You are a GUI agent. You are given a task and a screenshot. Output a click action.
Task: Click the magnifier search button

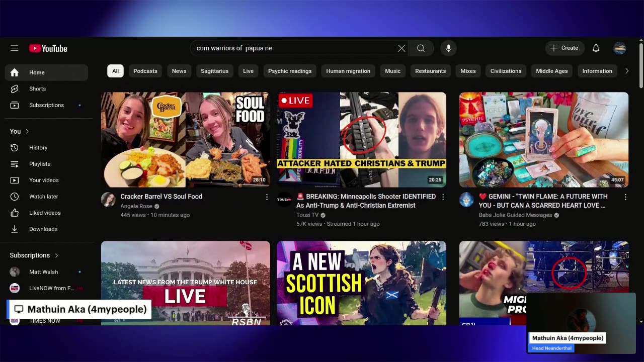tap(421, 48)
